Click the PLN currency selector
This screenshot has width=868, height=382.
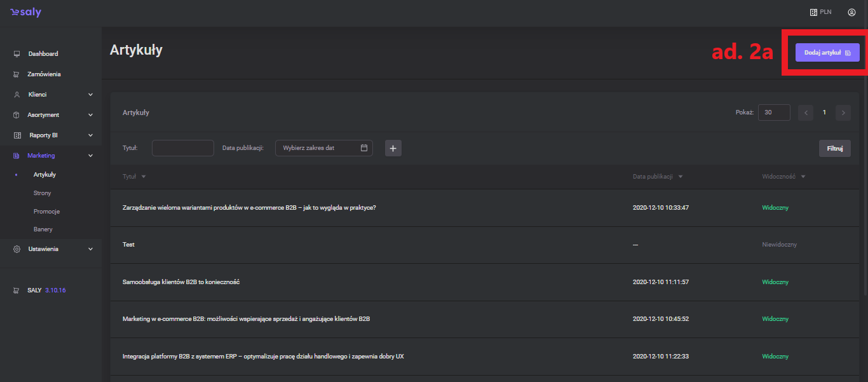point(820,12)
